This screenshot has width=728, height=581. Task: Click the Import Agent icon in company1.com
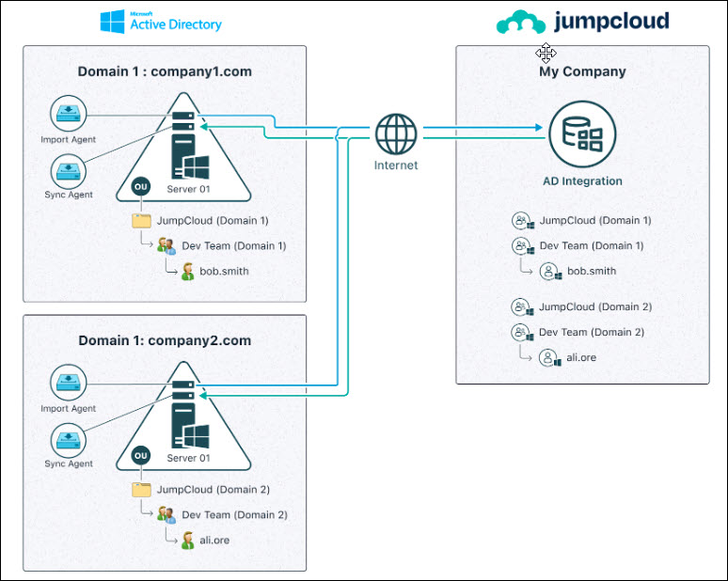[68, 117]
